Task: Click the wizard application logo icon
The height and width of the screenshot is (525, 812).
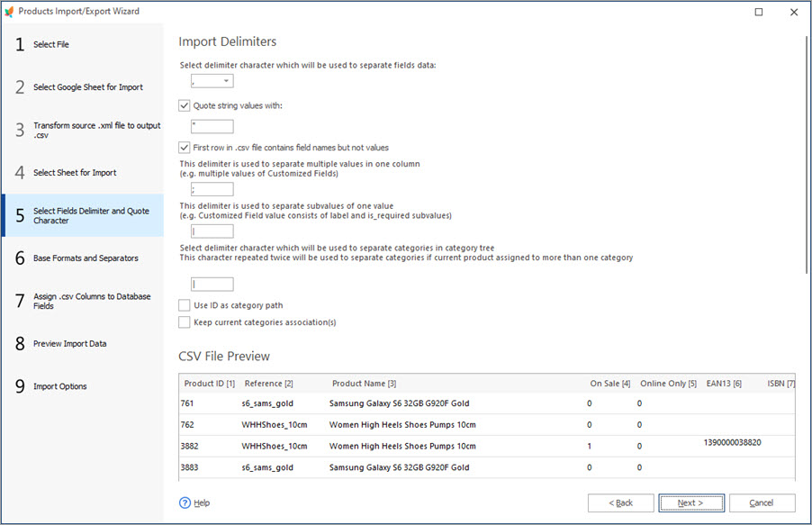Action: [9, 12]
